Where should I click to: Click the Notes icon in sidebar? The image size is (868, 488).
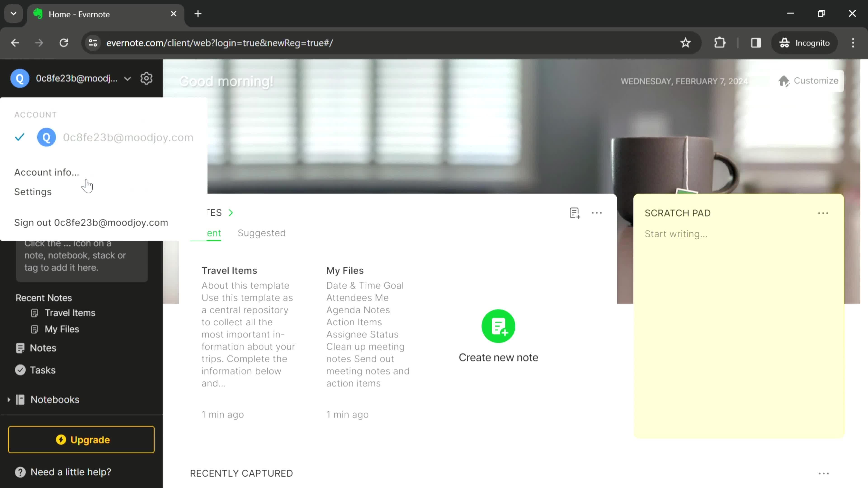point(20,348)
